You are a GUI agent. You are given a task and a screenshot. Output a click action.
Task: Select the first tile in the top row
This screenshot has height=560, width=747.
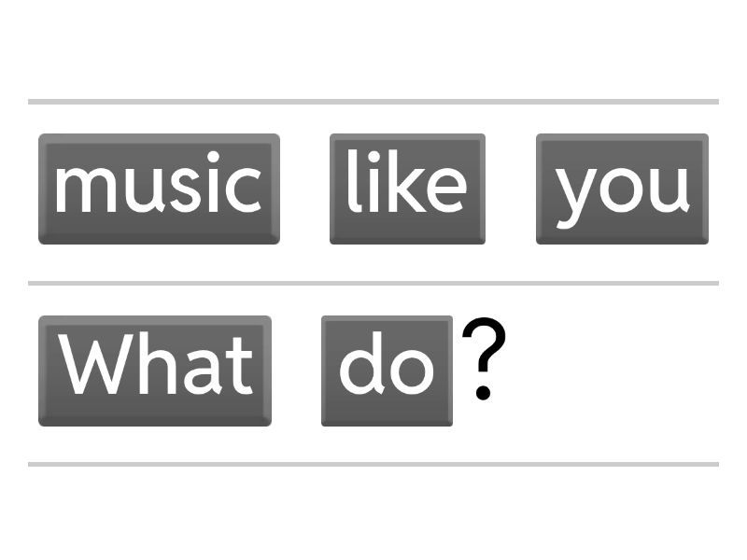159,189
